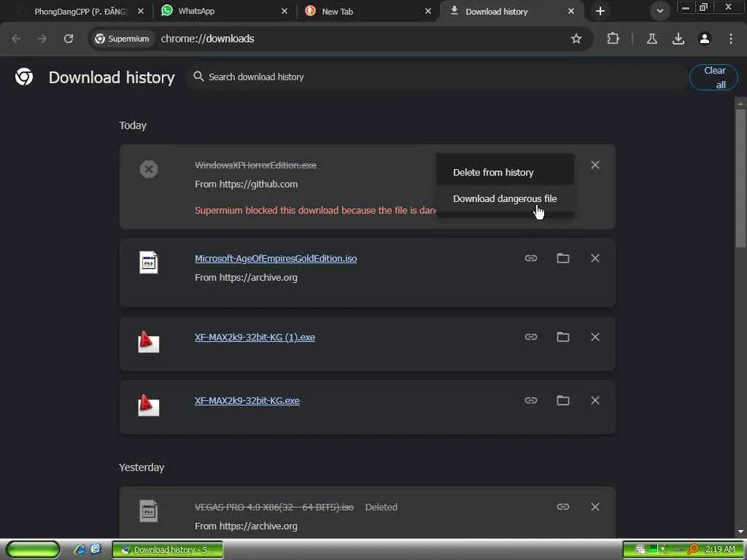Click the Clear all button
Screen dimensions: 747x560
point(713,77)
